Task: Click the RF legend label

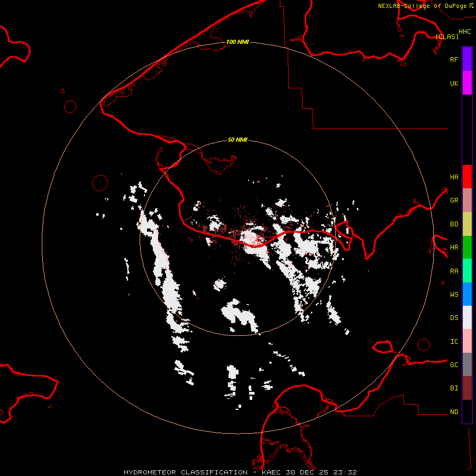Action: pyautogui.click(x=454, y=59)
